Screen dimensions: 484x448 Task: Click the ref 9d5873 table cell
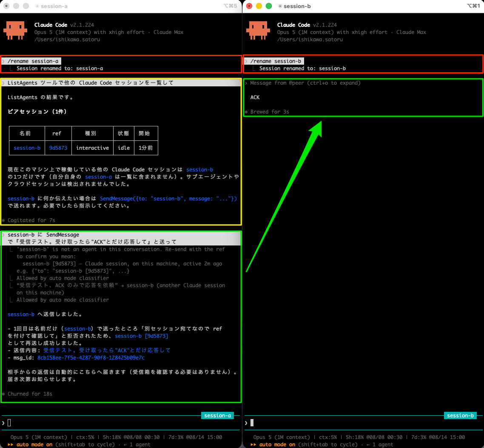pos(58,148)
